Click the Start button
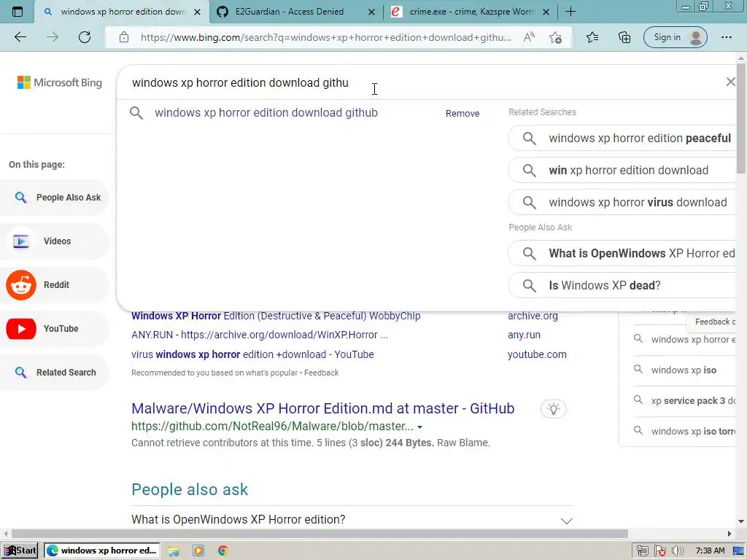The height and width of the screenshot is (560, 747). coord(20,551)
